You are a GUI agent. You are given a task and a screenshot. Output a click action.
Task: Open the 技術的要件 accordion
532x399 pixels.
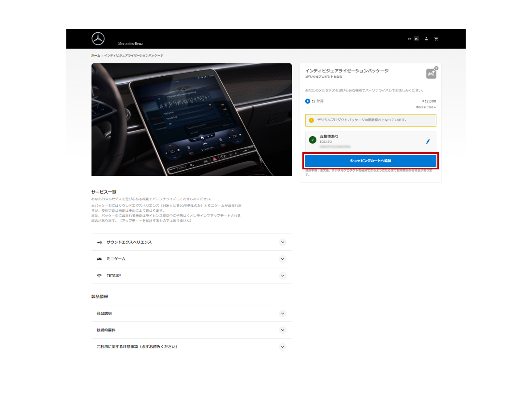coord(282,330)
